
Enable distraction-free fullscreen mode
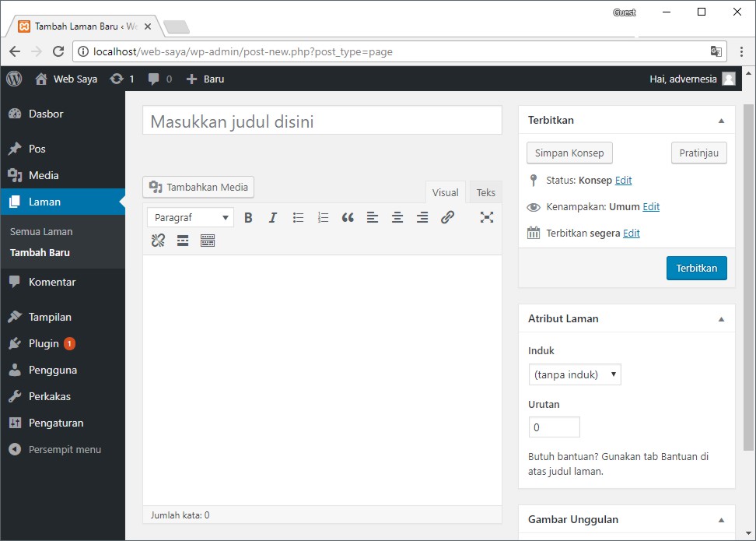pyautogui.click(x=486, y=218)
